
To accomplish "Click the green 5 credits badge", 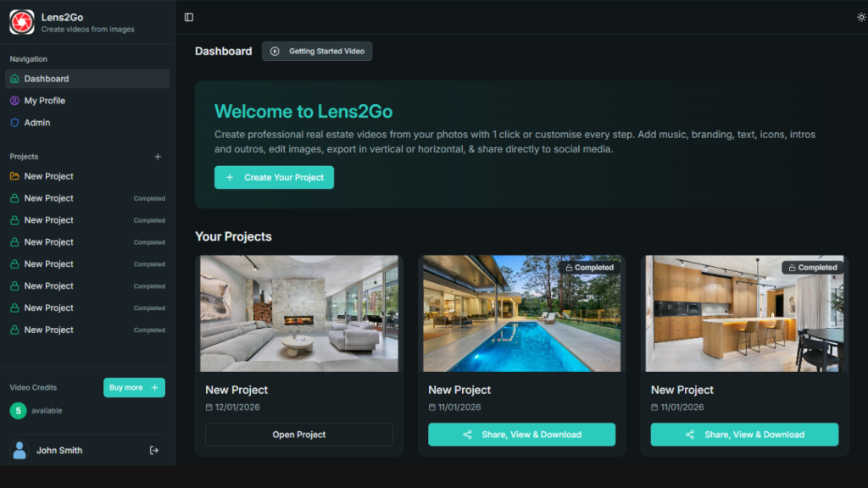I will [19, 411].
